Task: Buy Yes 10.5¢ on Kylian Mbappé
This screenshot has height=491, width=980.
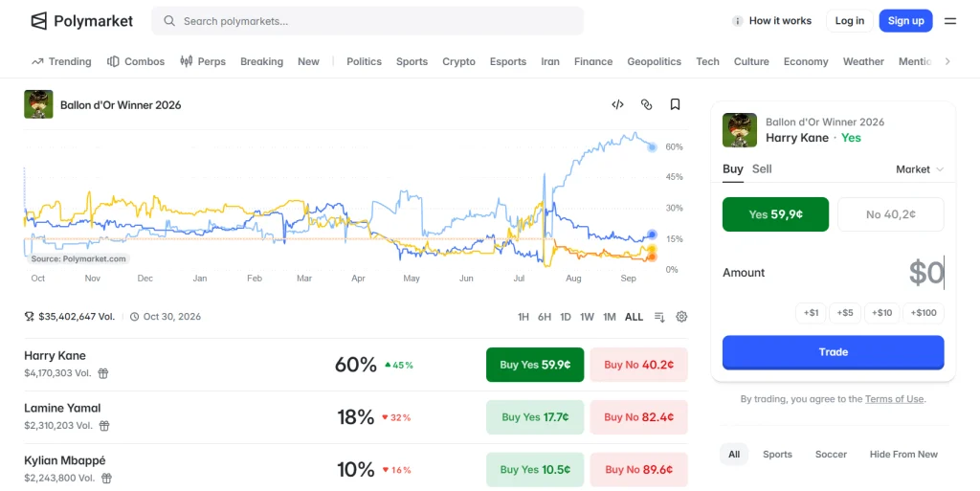Action: point(535,470)
